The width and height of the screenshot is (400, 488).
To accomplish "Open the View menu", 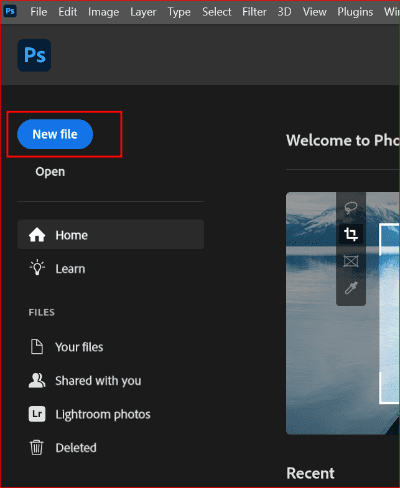I will pyautogui.click(x=315, y=12).
